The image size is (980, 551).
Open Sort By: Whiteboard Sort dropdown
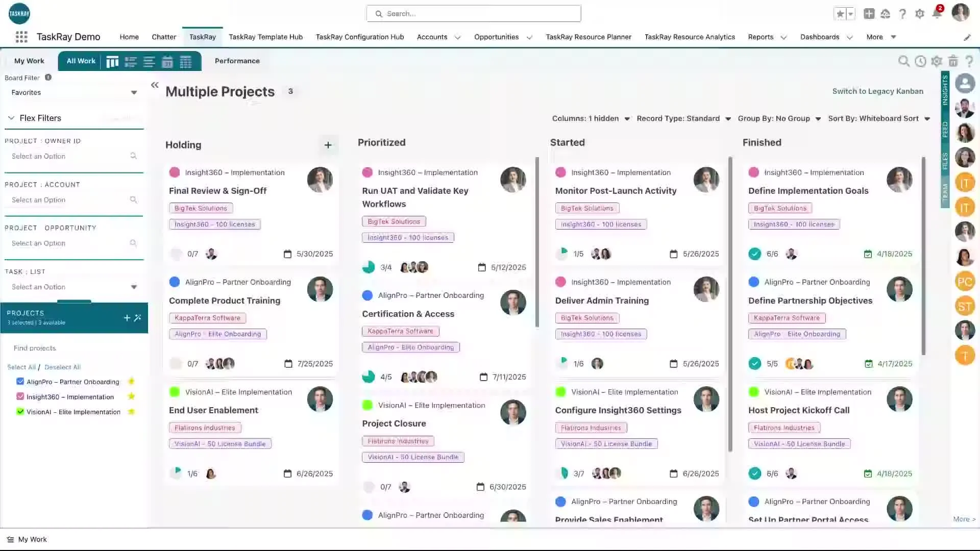879,118
